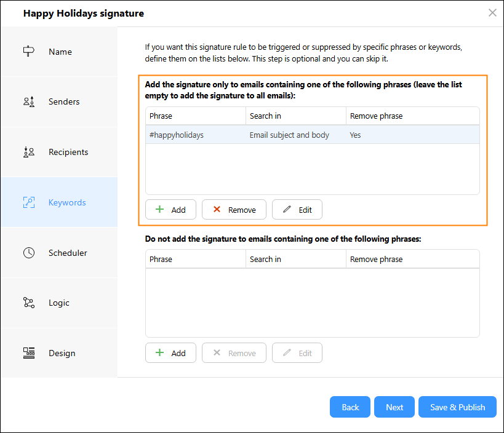Image resolution: width=504 pixels, height=433 pixels.
Task: Open the Design step
Action: coord(59,353)
